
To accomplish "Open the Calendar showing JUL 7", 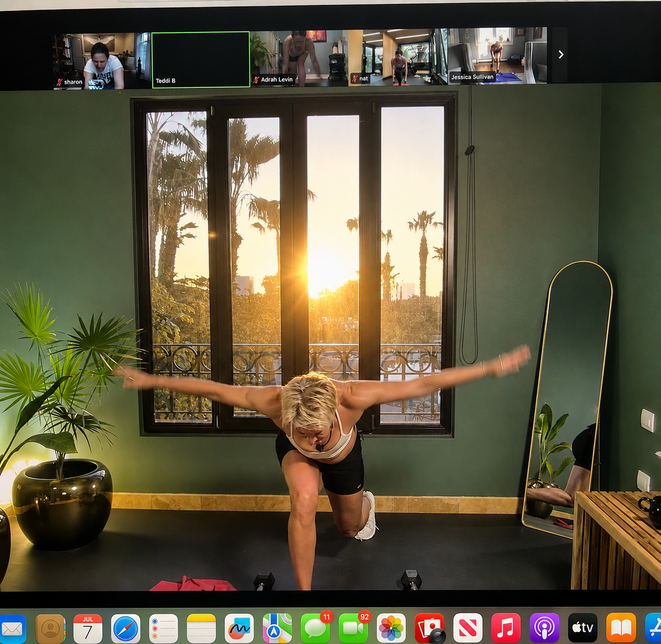I will pyautogui.click(x=88, y=629).
